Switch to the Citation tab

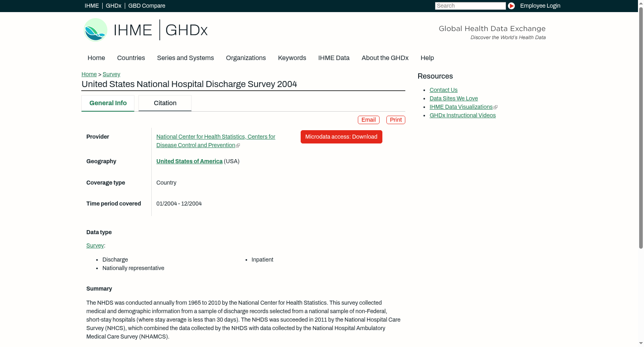click(x=165, y=103)
